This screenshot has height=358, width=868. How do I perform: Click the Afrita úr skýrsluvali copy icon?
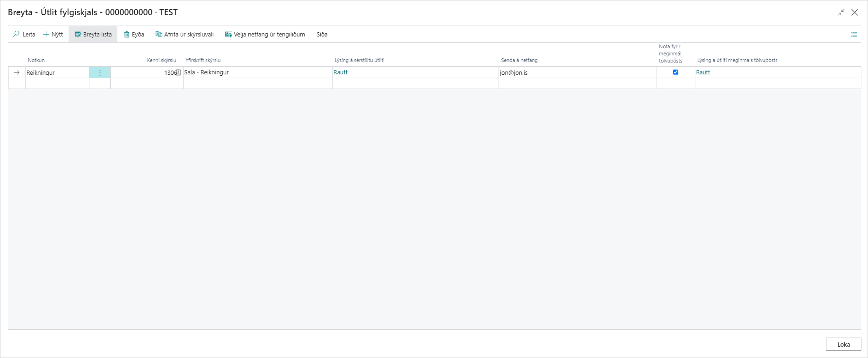tap(159, 34)
